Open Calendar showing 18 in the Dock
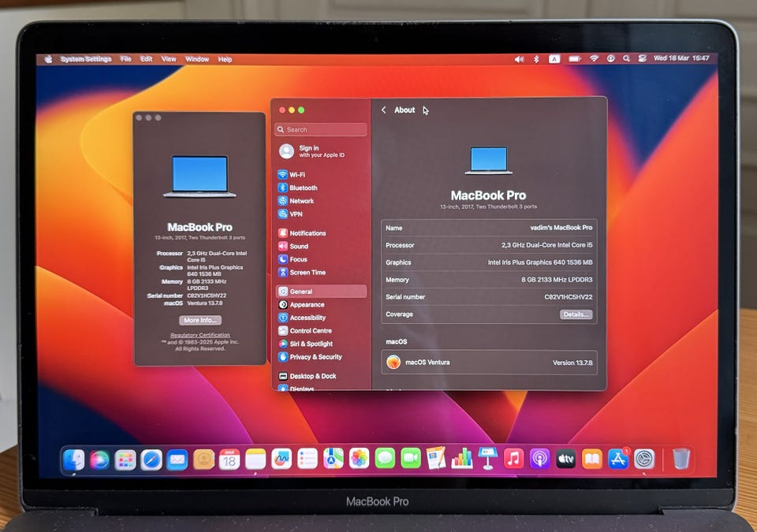 click(229, 459)
